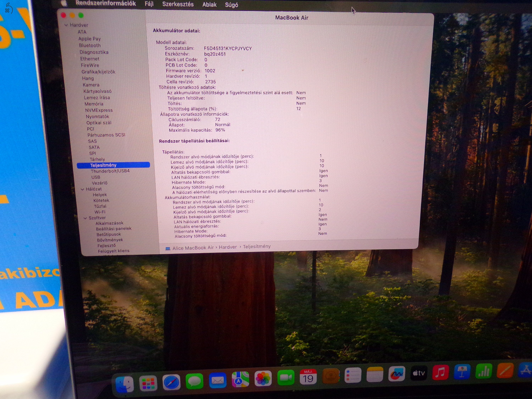Select Optikai szál in the sidebar
532x399 pixels.
point(99,123)
